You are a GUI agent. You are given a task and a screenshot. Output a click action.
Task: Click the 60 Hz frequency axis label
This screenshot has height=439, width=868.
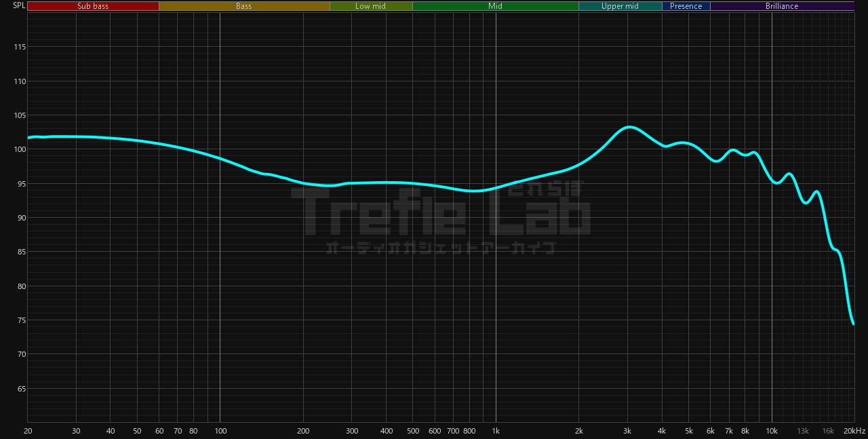pos(159,431)
